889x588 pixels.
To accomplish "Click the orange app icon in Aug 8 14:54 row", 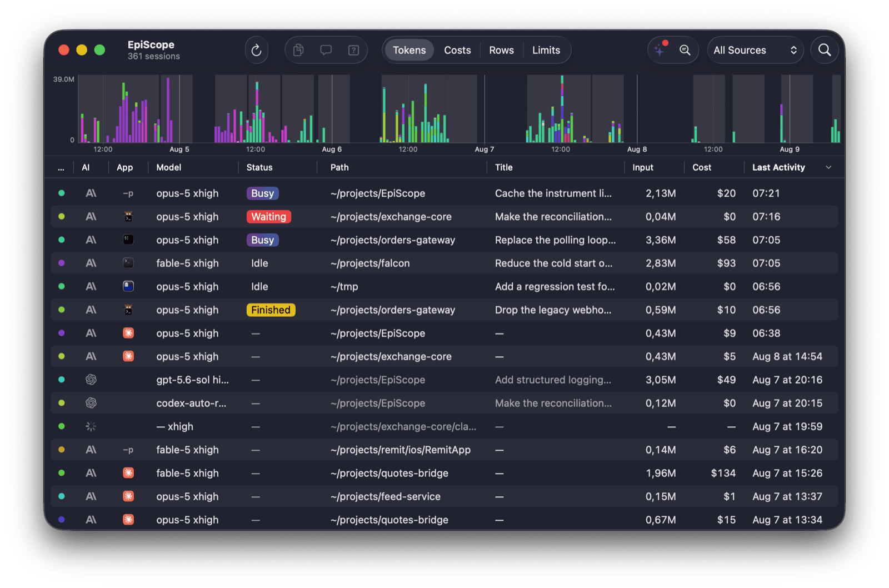I will point(128,357).
